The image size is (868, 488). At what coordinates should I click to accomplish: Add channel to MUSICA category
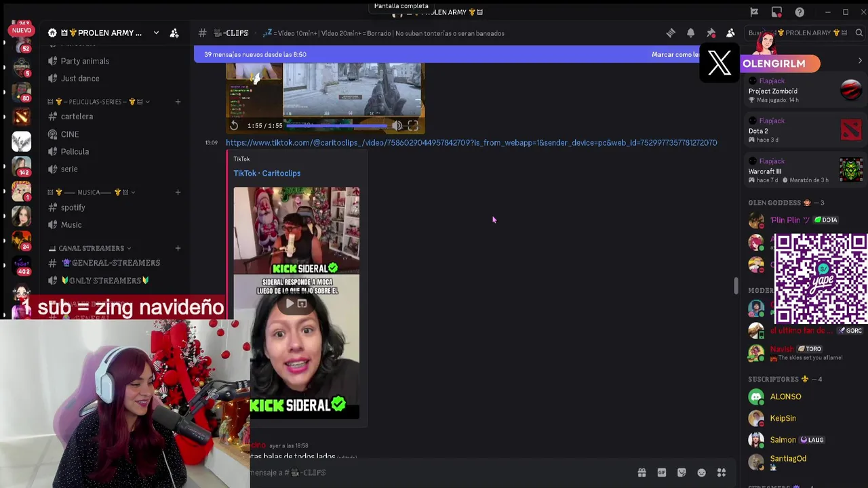(178, 192)
